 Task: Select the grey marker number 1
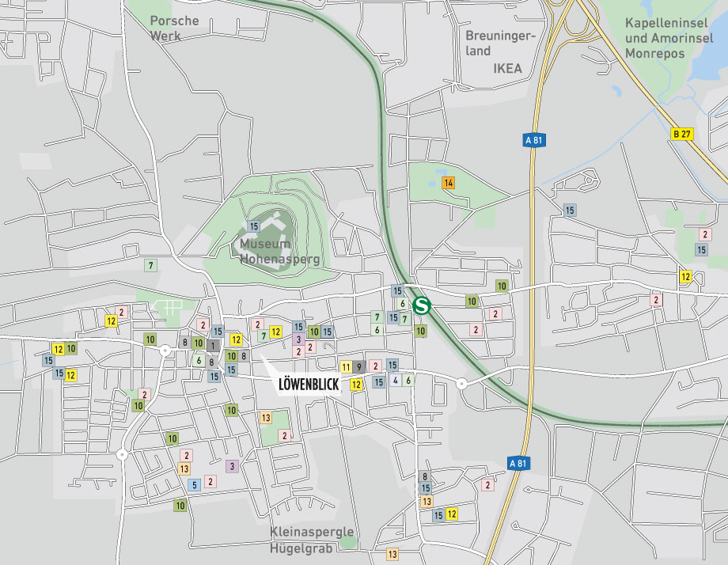[x=212, y=345]
